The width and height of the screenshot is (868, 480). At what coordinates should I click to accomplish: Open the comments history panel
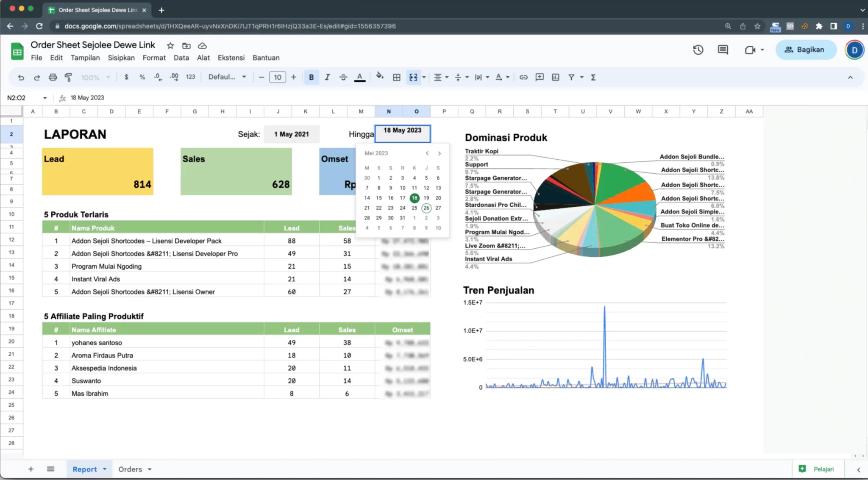tap(723, 50)
